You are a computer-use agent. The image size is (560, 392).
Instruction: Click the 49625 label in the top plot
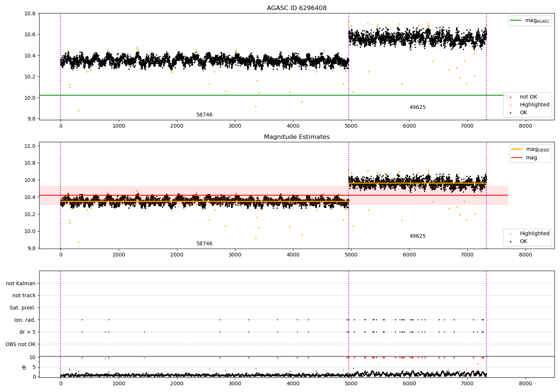coord(417,108)
